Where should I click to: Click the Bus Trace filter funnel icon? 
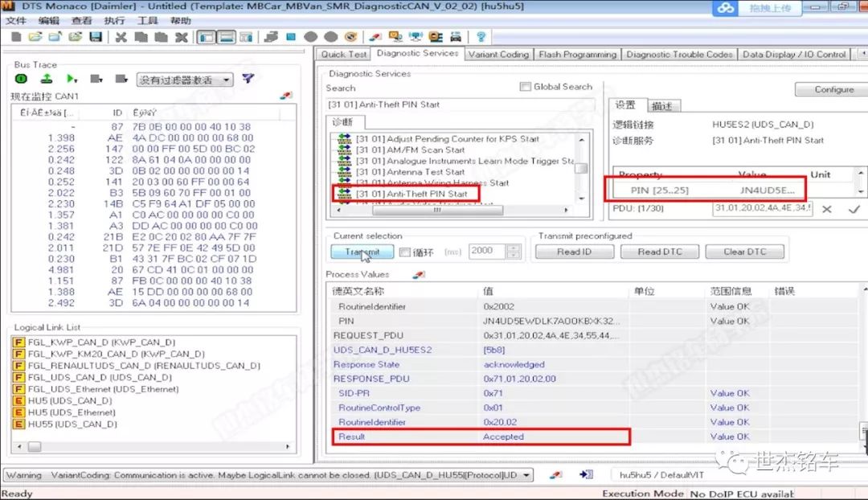pos(248,79)
